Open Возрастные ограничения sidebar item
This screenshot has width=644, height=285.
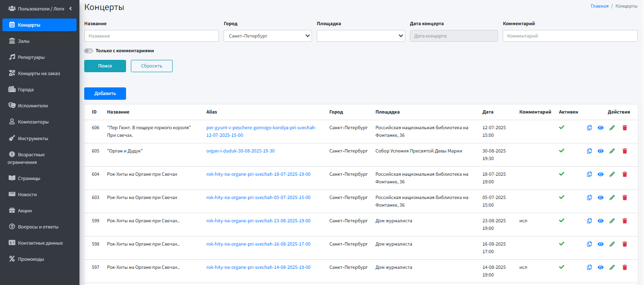[39, 158]
